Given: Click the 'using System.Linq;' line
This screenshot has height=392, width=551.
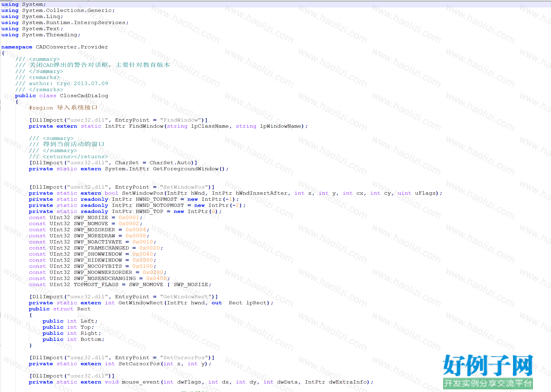Looking at the screenshot, I should (32, 16).
